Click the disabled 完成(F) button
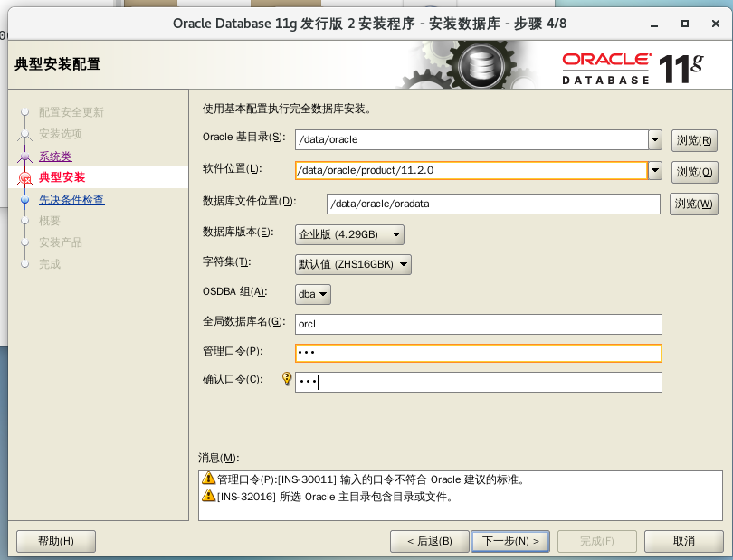Viewport: 733px width, 560px height. (597, 541)
